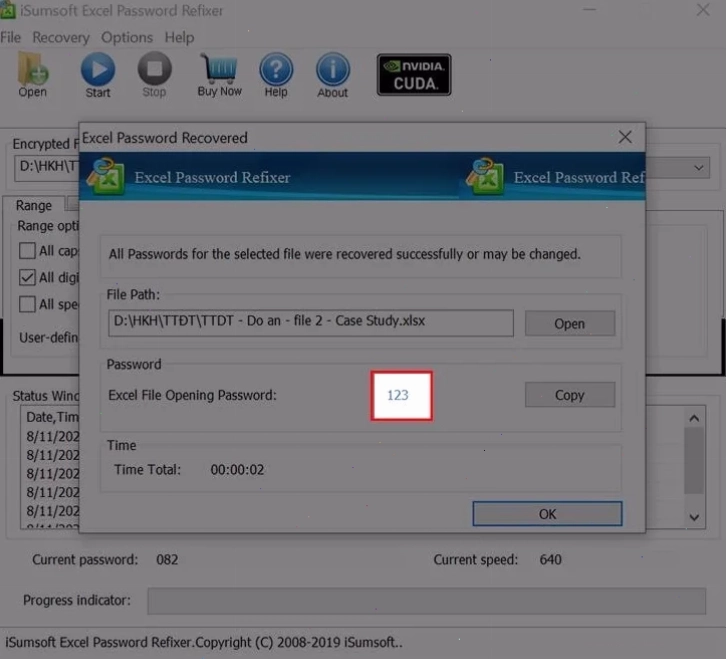This screenshot has height=660, width=727.
Task: Open the File menu
Action: [x=11, y=38]
